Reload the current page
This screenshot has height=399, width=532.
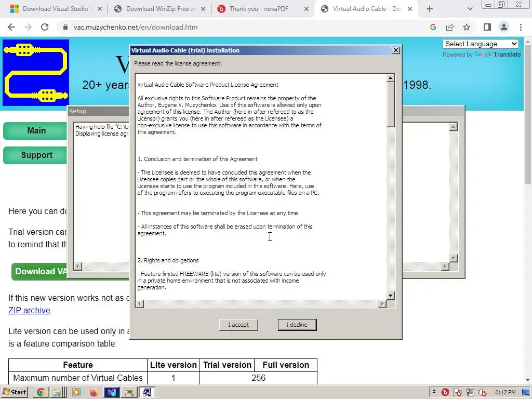[x=45, y=27]
